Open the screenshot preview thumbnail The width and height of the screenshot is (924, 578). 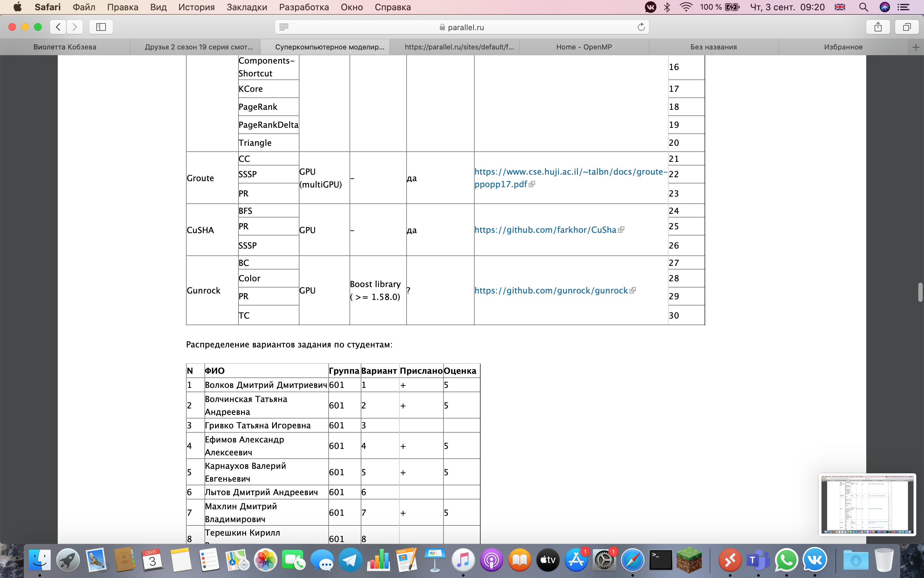pos(867,504)
